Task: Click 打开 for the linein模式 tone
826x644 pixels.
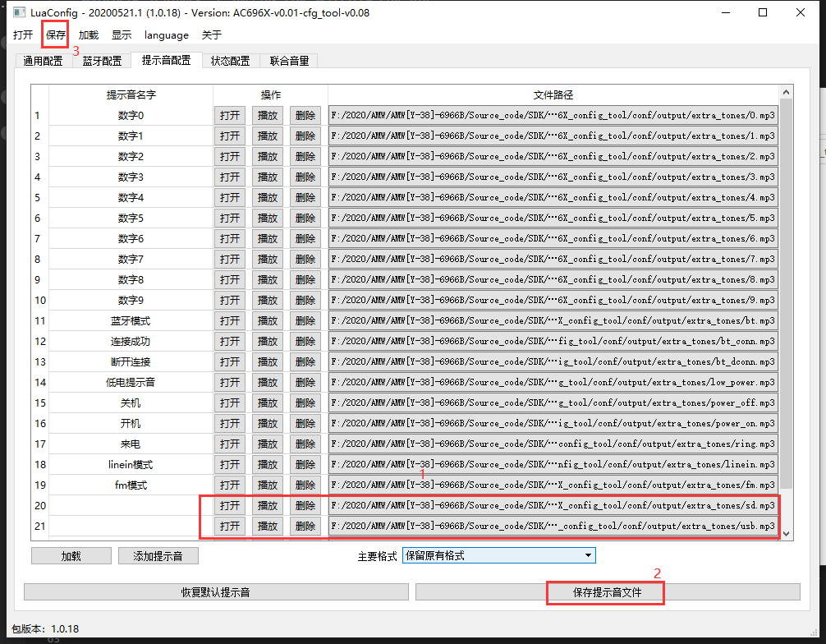Action: [x=230, y=465]
